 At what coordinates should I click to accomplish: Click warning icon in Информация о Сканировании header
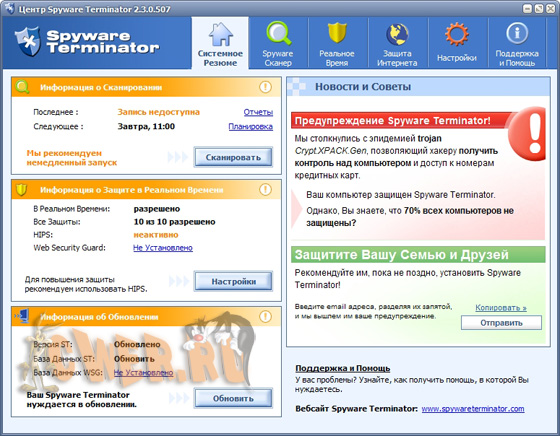click(x=265, y=87)
